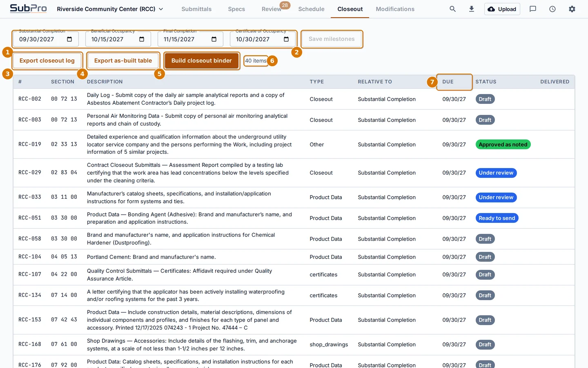Click the Other type in RCC-019 row
This screenshot has width=588, height=368.
pos(317,144)
